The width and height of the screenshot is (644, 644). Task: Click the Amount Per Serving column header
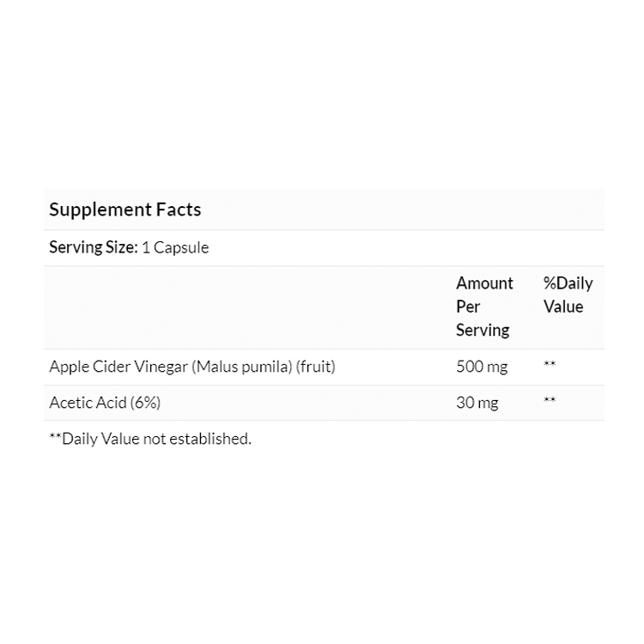pos(484,307)
